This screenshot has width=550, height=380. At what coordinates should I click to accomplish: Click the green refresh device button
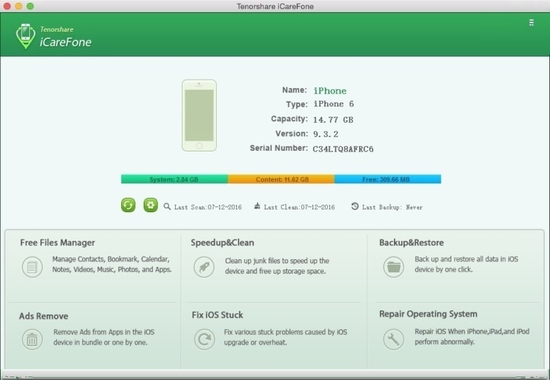128,205
